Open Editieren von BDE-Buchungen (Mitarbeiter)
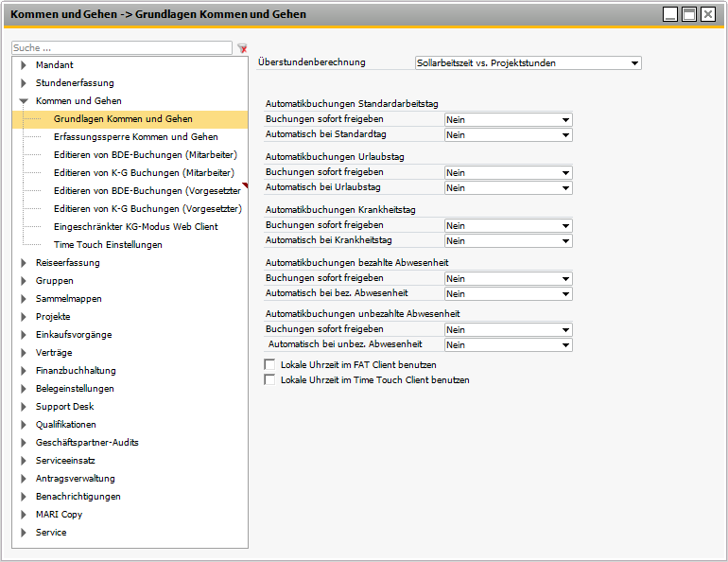 [145, 155]
